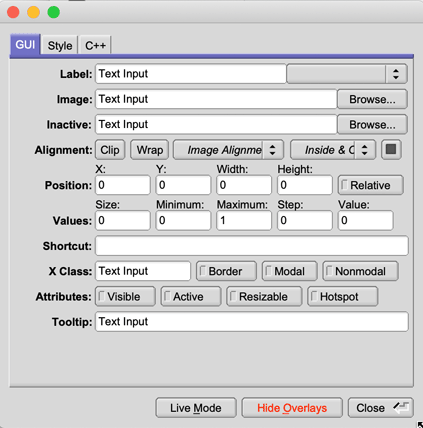Screen dimensions: 423x428
Task: Toggle the Resizable attribute
Action: coord(264,296)
